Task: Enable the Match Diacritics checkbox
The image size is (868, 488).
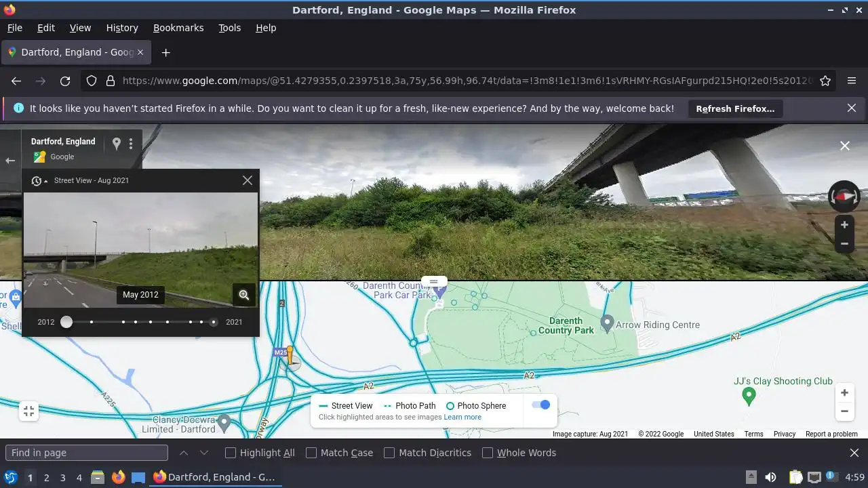Action: pos(389,453)
